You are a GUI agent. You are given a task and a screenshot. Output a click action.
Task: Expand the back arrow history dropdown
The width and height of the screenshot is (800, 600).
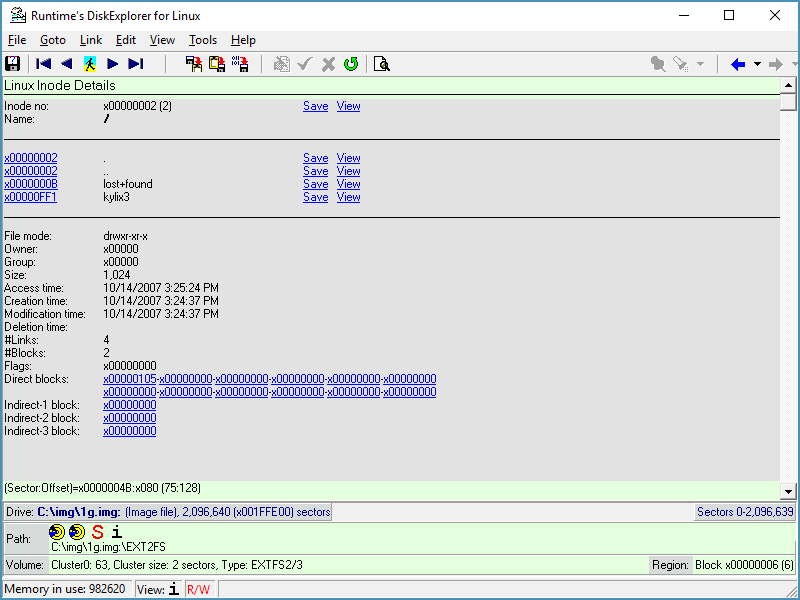[757, 64]
